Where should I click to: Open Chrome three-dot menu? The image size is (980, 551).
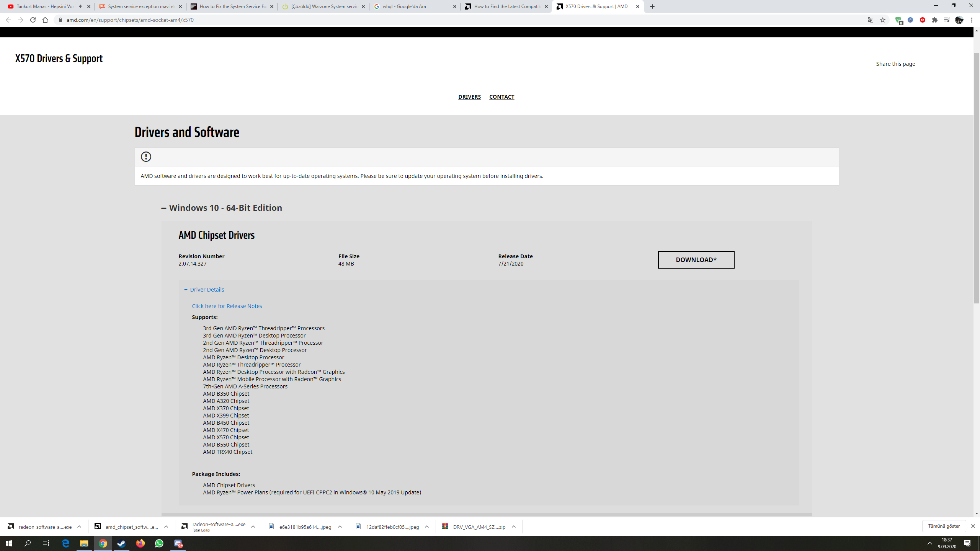point(972,20)
